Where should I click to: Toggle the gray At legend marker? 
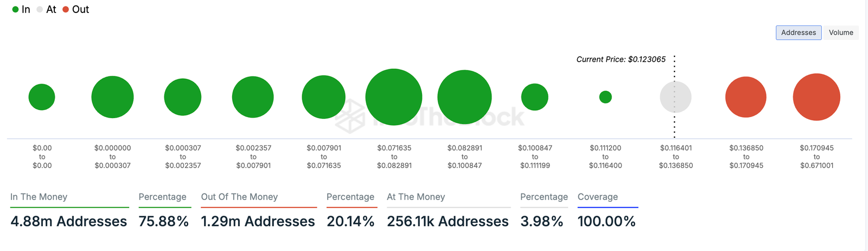coord(40,10)
